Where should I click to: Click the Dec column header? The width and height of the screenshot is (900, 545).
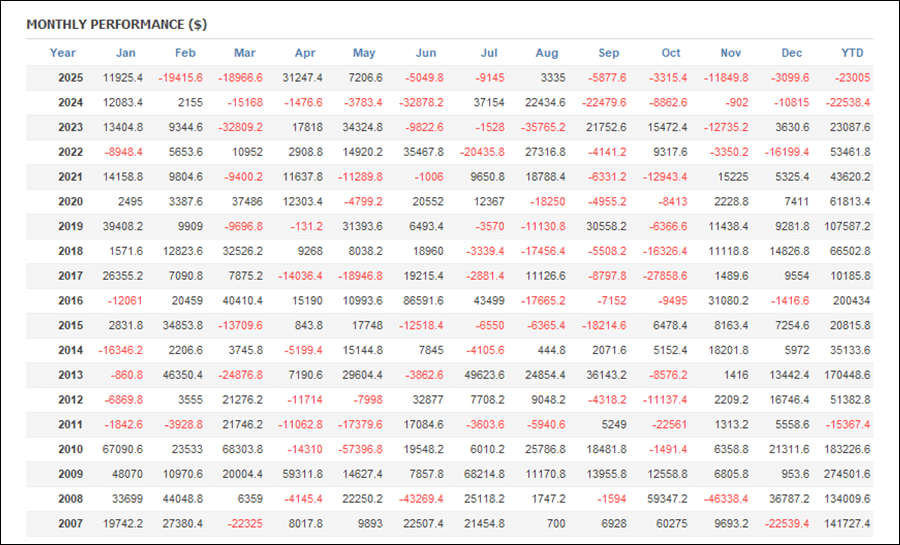791,53
